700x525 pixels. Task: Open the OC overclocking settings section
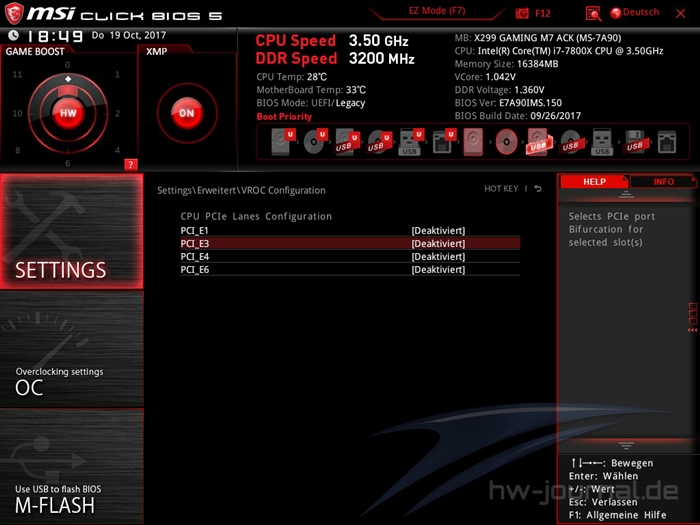(72, 349)
